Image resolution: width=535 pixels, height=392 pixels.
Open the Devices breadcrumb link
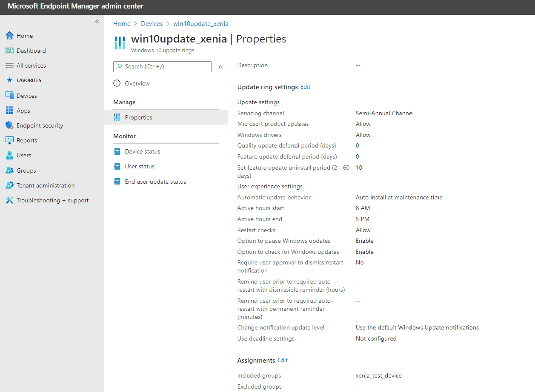[152, 23]
